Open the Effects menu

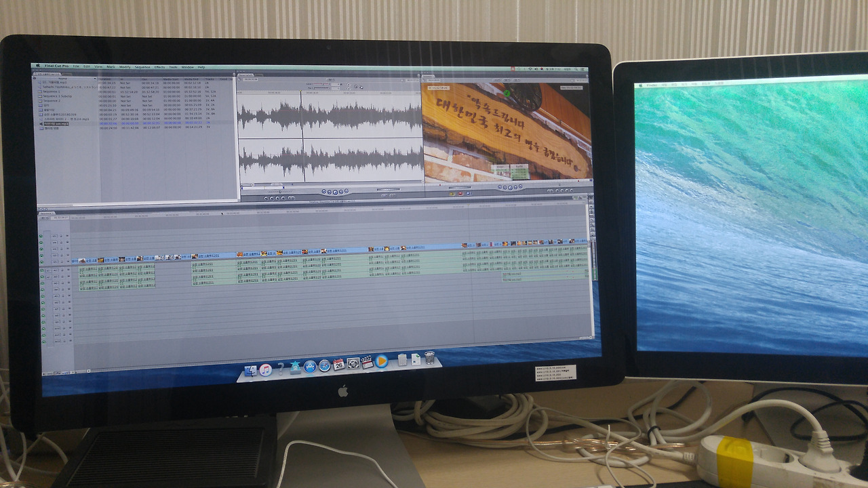click(x=159, y=67)
